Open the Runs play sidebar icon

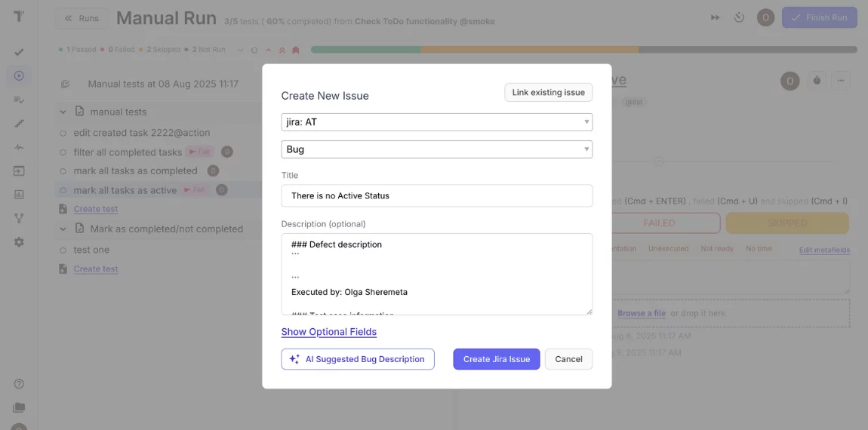click(19, 76)
